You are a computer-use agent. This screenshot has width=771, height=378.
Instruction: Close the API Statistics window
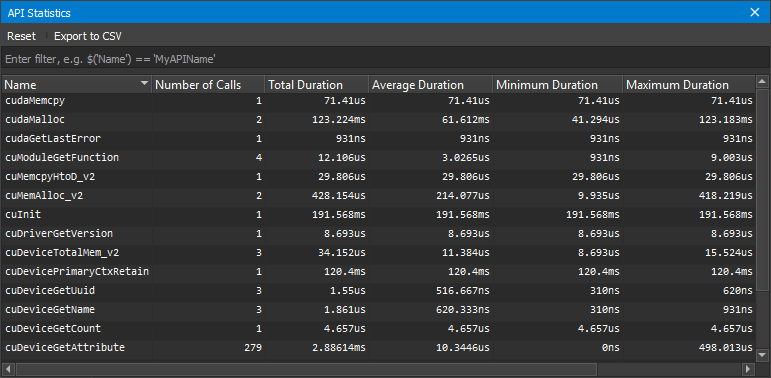pyautogui.click(x=754, y=13)
